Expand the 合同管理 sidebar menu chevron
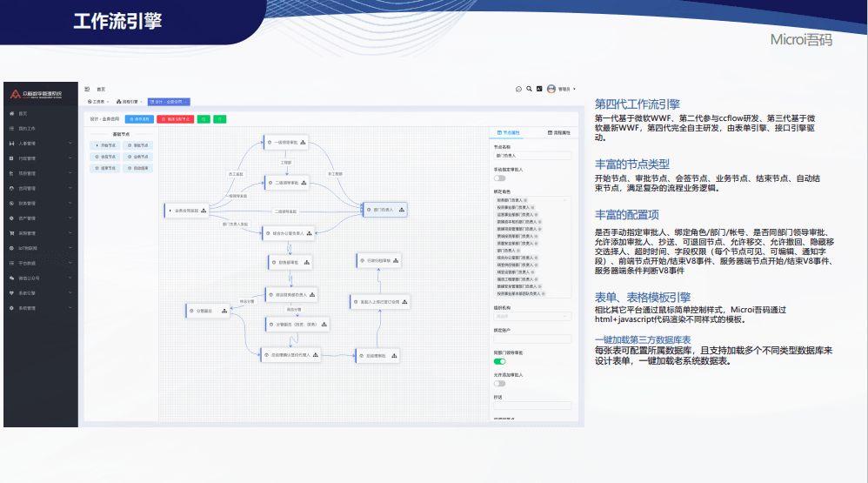Viewport: 868px width, 483px height. 70,188
